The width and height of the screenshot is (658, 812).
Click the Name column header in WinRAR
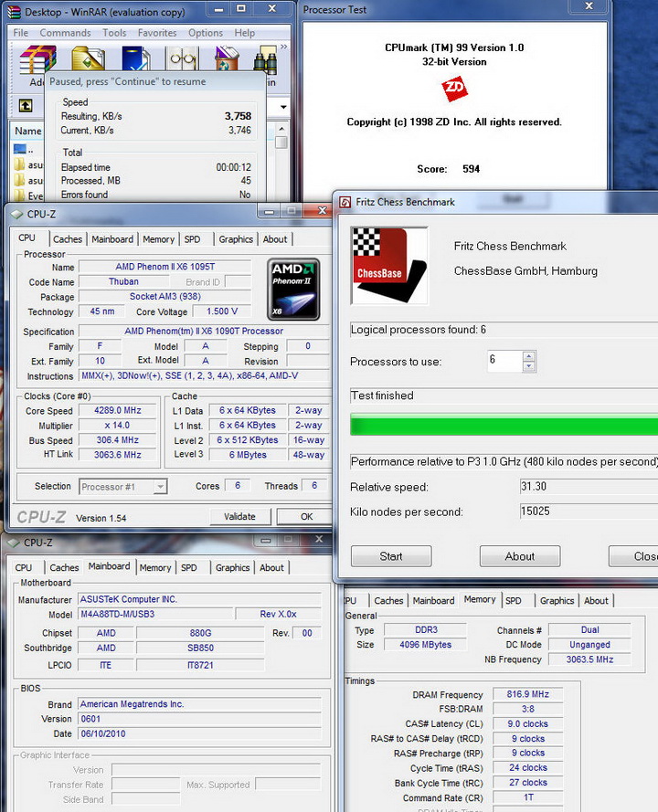point(27,131)
